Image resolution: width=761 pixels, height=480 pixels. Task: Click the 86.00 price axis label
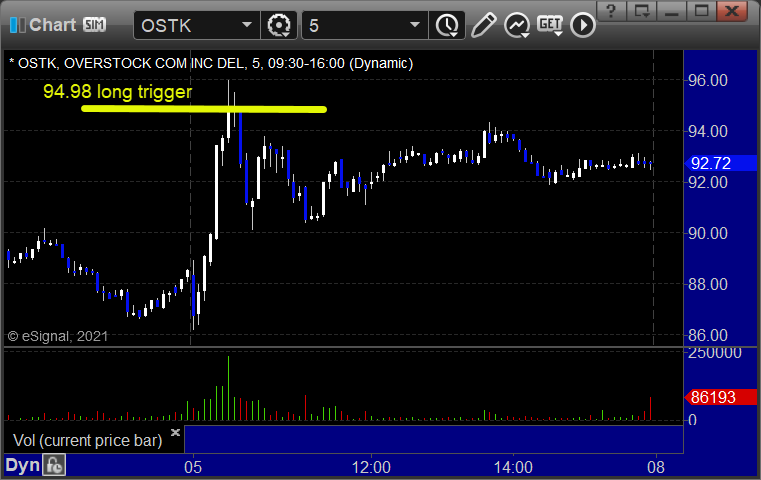click(x=708, y=335)
